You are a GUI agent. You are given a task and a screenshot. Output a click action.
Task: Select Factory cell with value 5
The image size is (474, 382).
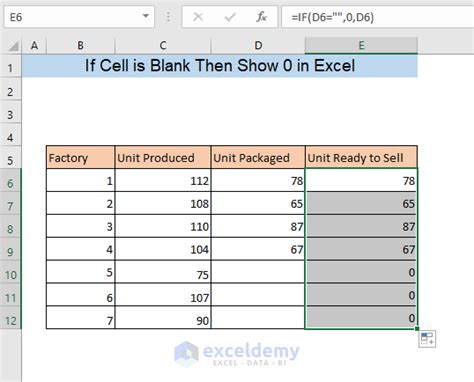80,272
